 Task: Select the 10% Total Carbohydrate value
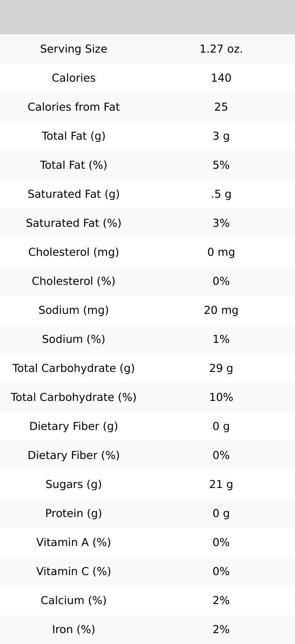click(x=221, y=397)
